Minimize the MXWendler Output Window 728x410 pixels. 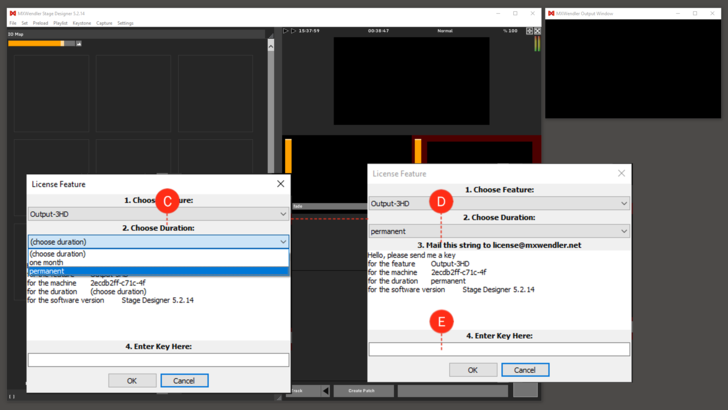pyautogui.click(x=678, y=13)
